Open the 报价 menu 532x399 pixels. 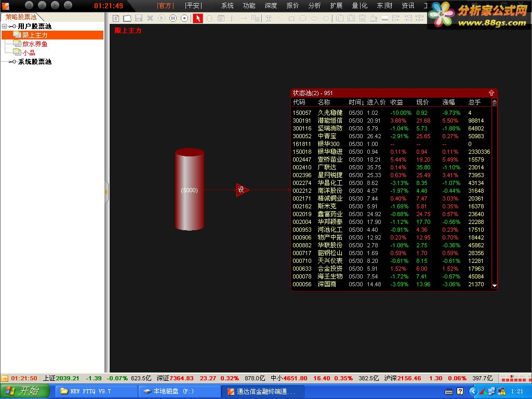pos(292,5)
